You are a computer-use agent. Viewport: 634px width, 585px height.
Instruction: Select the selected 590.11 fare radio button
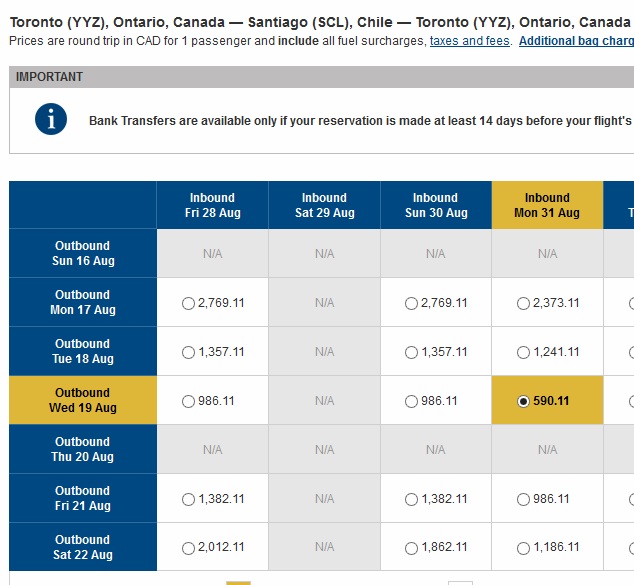tap(524, 401)
